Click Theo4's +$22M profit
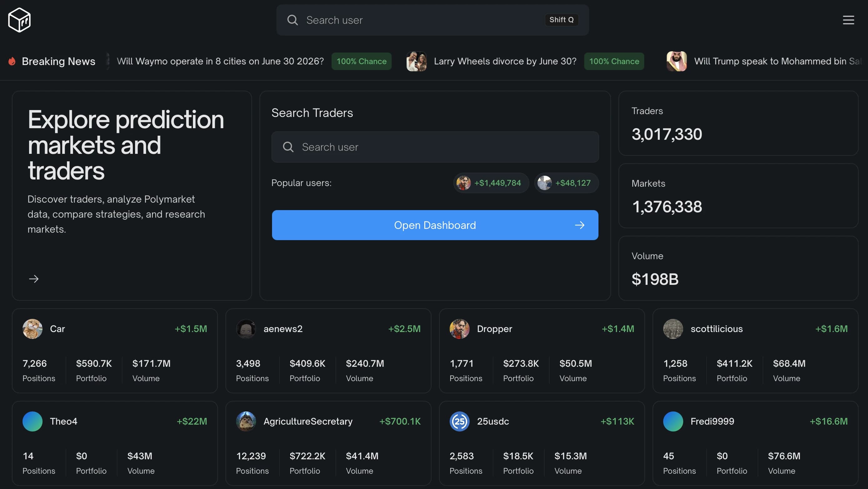 tap(192, 421)
